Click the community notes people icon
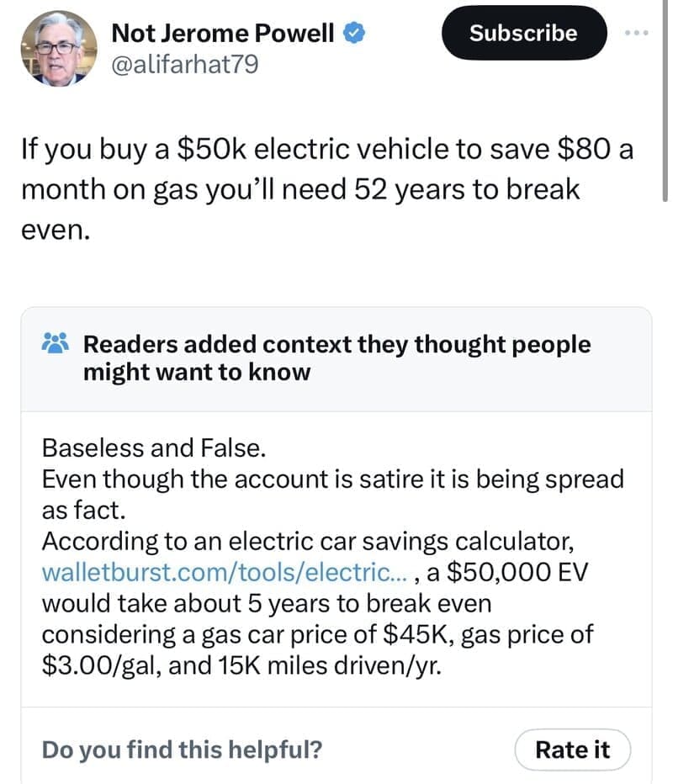This screenshot has width=673, height=784. pyautogui.click(x=56, y=344)
